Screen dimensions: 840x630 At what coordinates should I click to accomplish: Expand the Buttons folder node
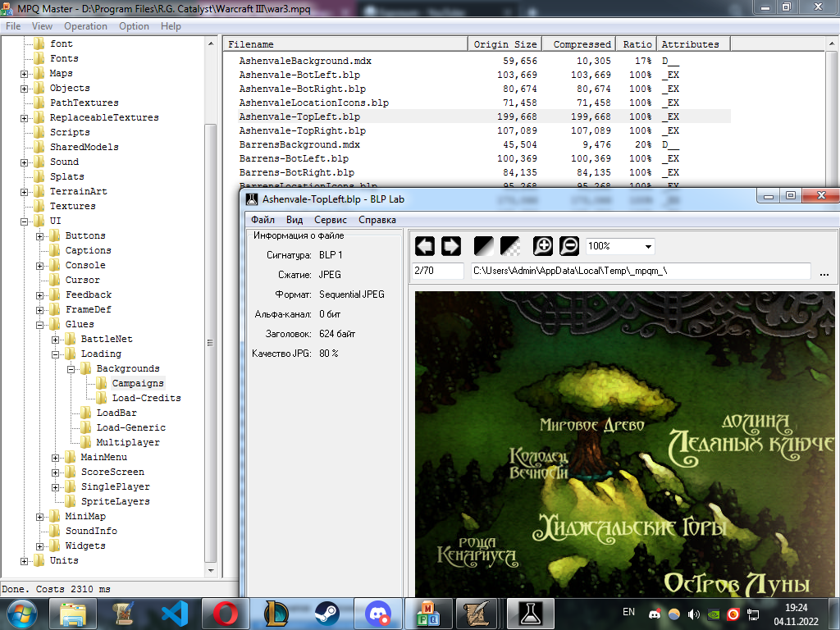[39, 236]
